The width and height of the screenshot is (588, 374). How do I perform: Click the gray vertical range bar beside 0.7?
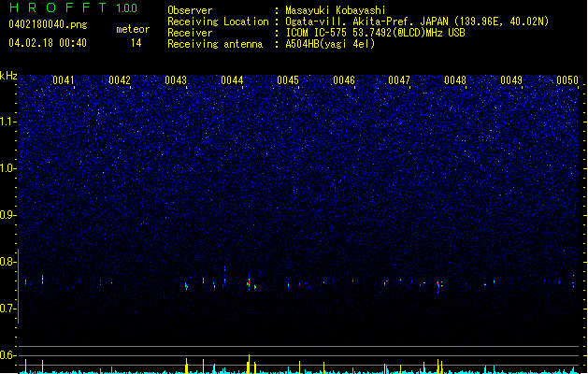[x=19, y=286]
